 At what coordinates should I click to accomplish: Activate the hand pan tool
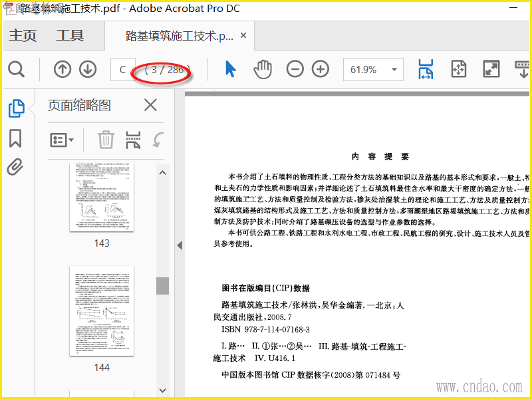[263, 69]
